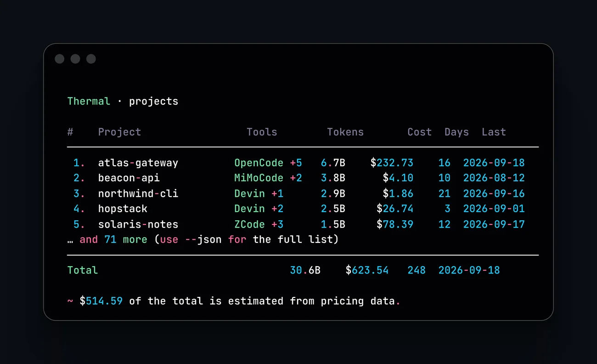Click the row number "3."
597x364 pixels.
[79, 194]
